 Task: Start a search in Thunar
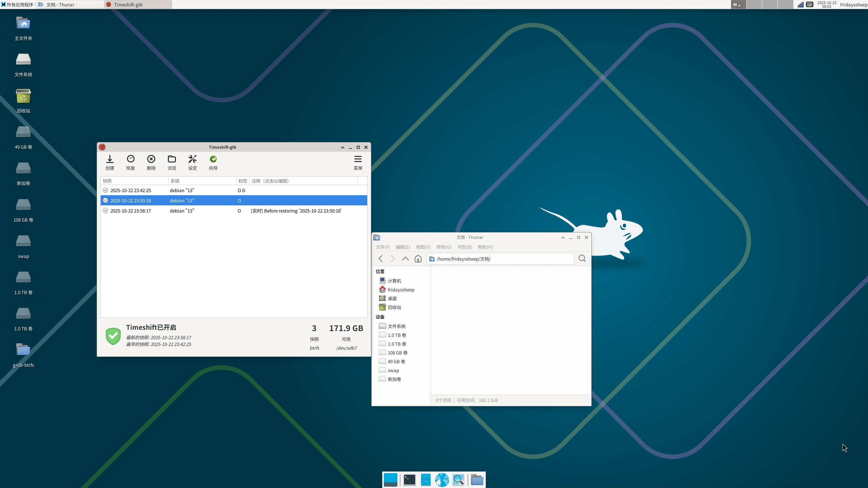point(582,259)
